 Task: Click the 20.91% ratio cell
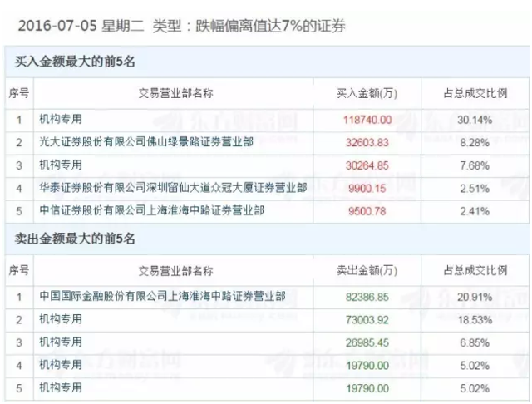[x=475, y=297]
